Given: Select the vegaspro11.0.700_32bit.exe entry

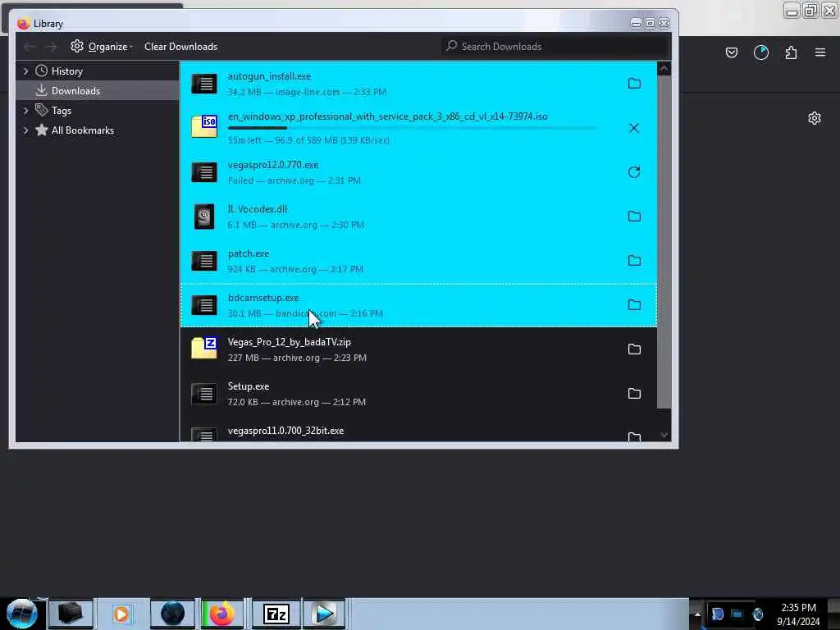Looking at the screenshot, I should (x=418, y=430).
